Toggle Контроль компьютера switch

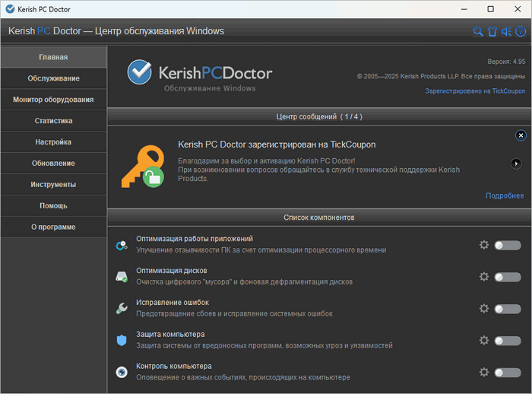click(508, 373)
